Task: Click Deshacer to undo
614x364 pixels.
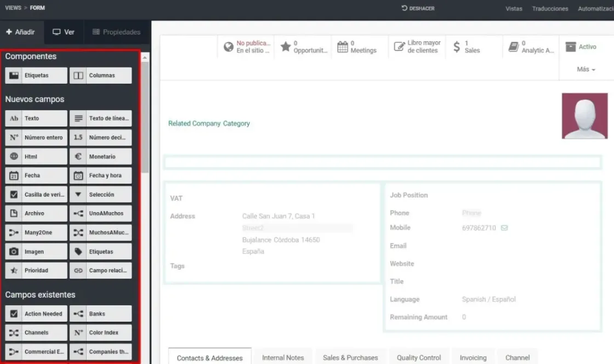Action: [x=418, y=8]
